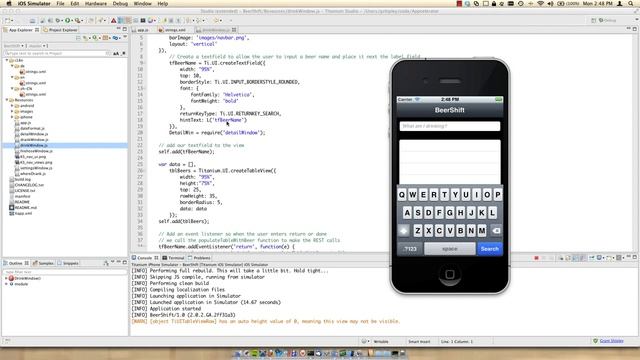The width and height of the screenshot is (640, 360).
Task: Tap the backspace key on simulator keyboard
Action: click(x=496, y=231)
